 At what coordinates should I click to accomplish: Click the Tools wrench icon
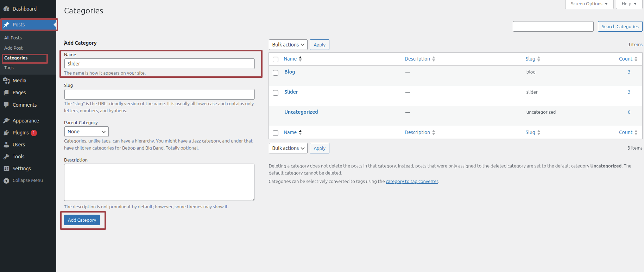click(x=6, y=157)
